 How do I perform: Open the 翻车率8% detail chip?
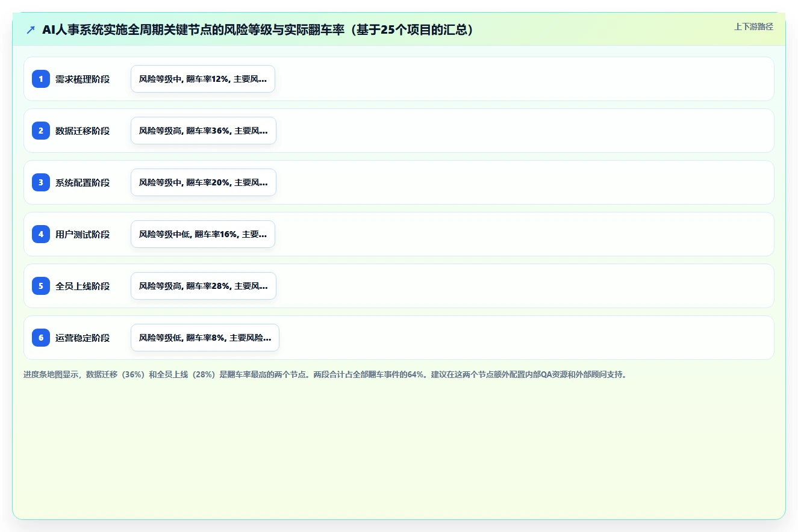[205, 338]
